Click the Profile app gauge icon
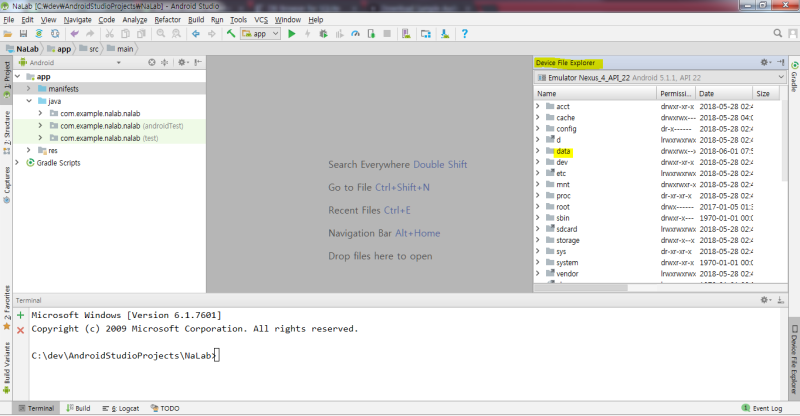This screenshot has height=416, width=800. tap(355, 34)
